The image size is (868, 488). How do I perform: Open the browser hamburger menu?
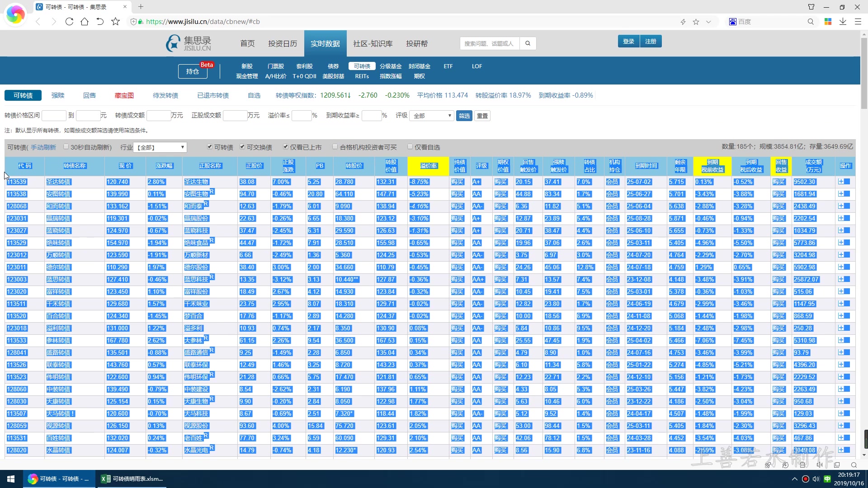(858, 22)
